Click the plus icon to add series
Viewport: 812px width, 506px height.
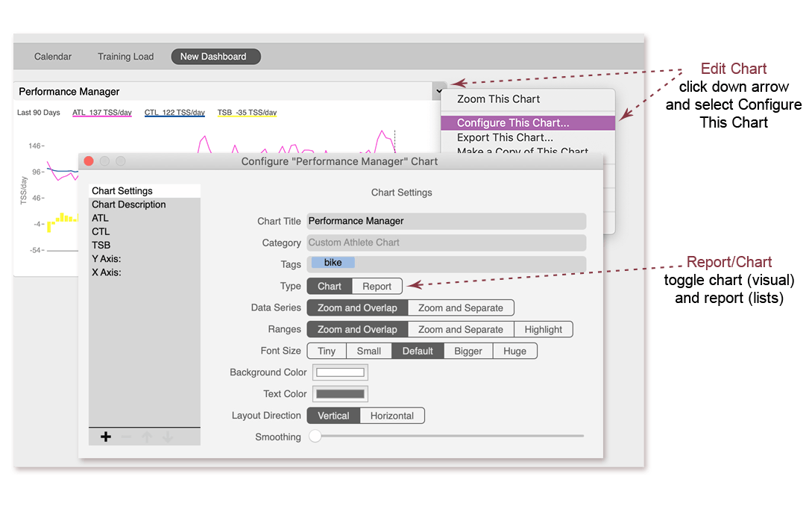(x=106, y=437)
